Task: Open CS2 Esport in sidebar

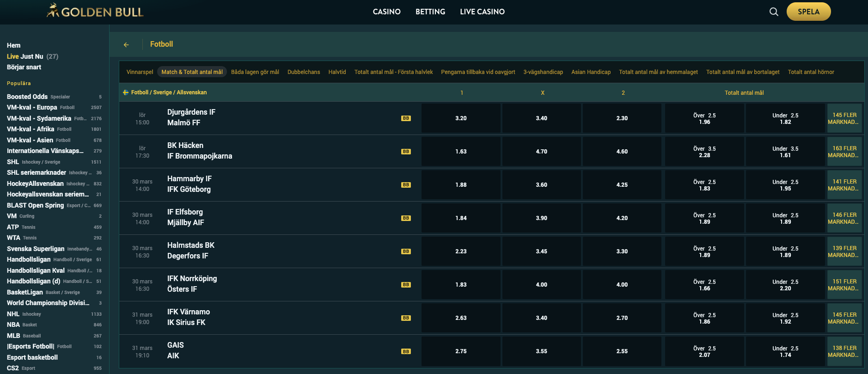Action: (x=54, y=368)
